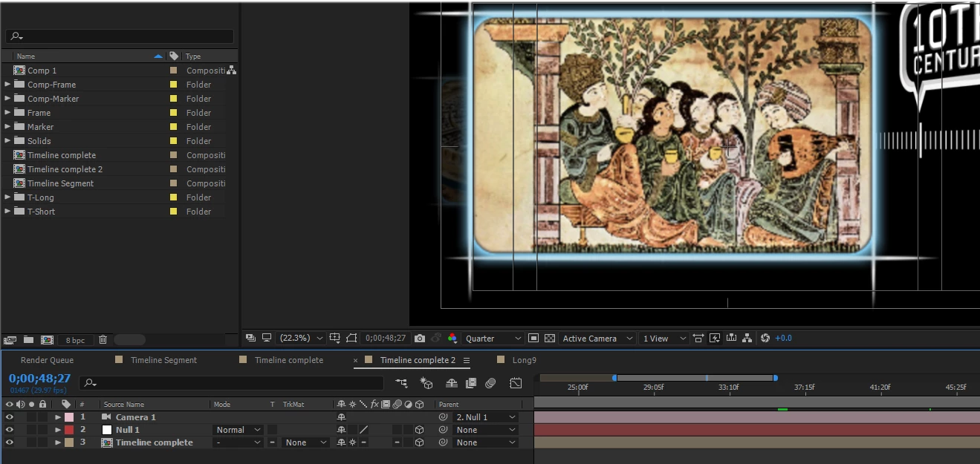This screenshot has height=464, width=980.
Task: Click the timeline current time 0;00;48;27
Action: (x=39, y=379)
